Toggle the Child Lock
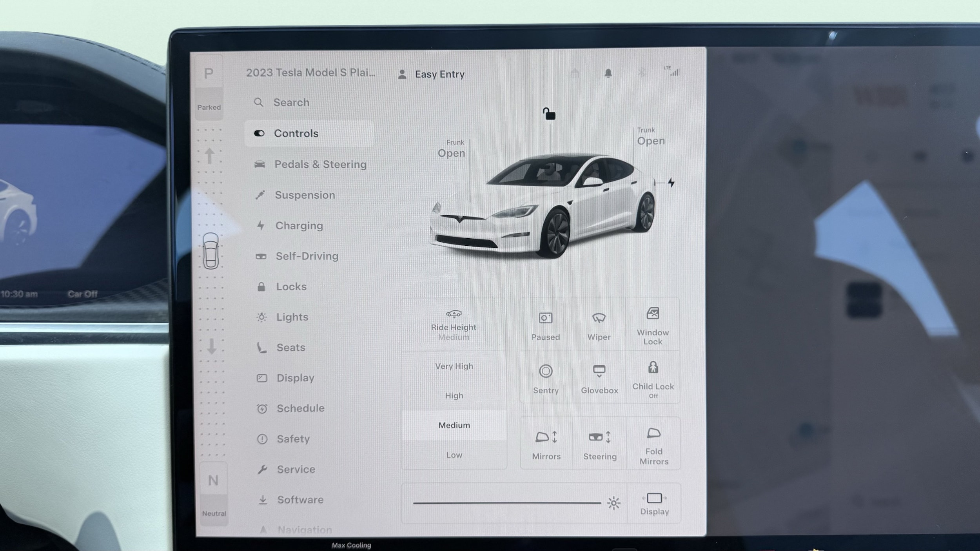 (x=653, y=378)
